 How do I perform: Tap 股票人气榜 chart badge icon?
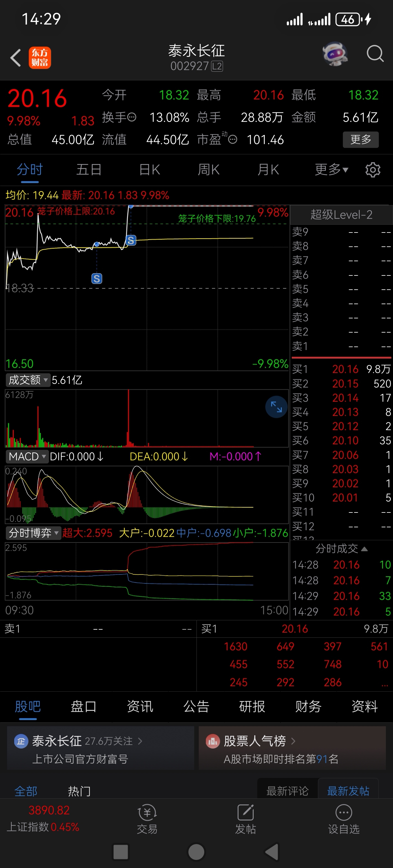[213, 741]
